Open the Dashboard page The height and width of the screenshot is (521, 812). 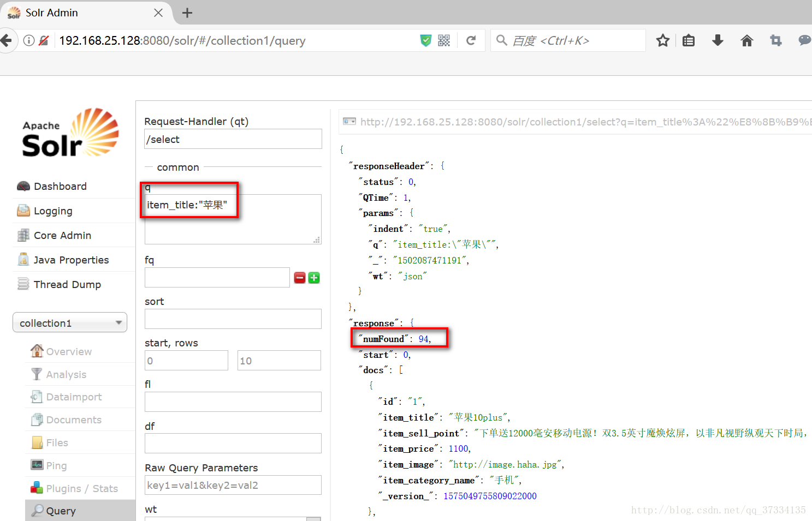tap(60, 186)
